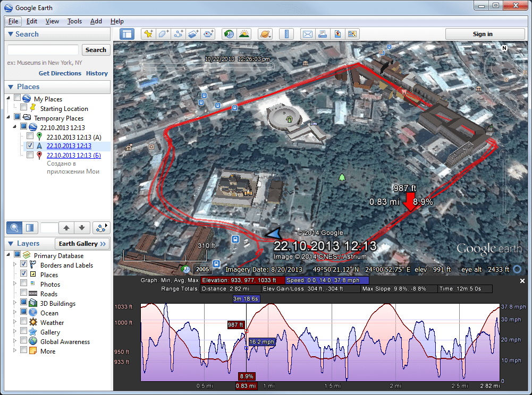Add a new placemark
The width and height of the screenshot is (532, 395).
(148, 33)
